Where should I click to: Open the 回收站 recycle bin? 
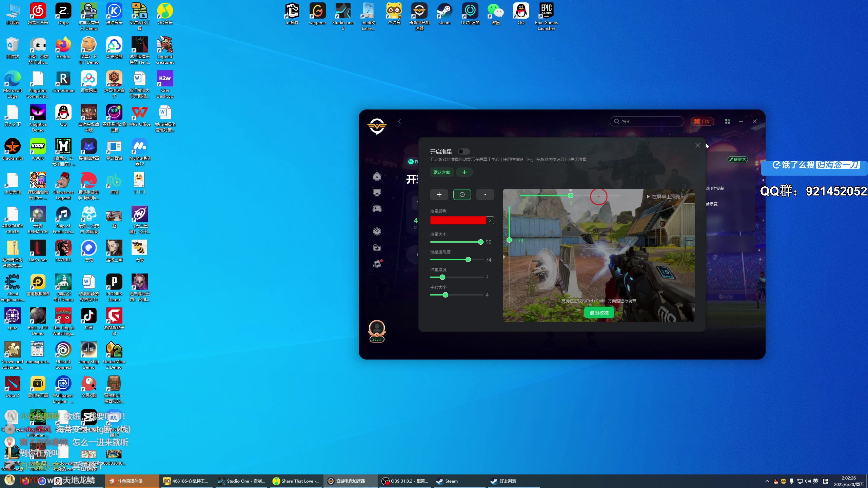(13, 48)
